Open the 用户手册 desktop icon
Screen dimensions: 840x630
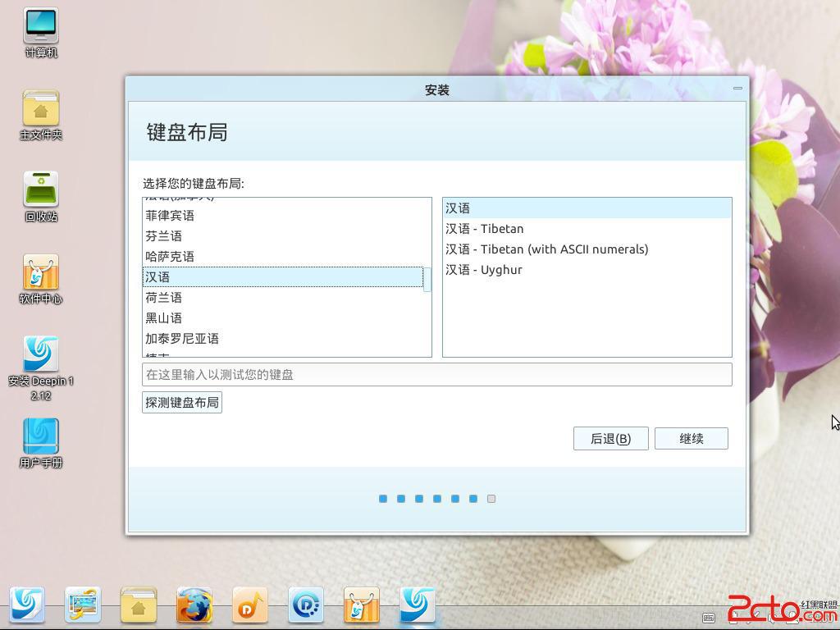click(41, 443)
